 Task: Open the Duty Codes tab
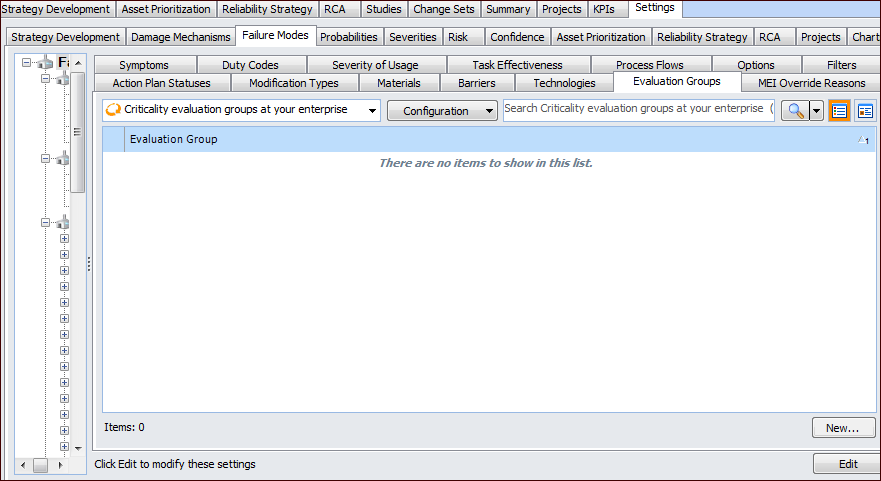[x=250, y=65]
